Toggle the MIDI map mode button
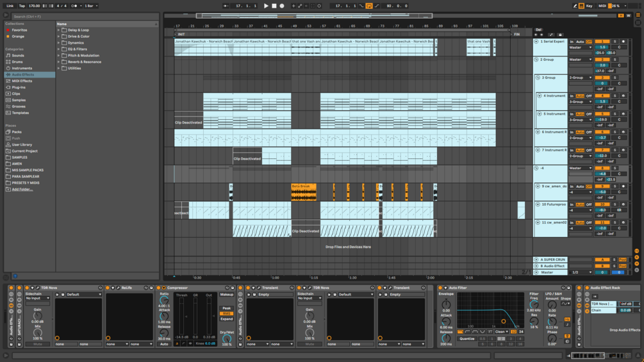This screenshot has width=644, height=362. pyautogui.click(x=602, y=6)
